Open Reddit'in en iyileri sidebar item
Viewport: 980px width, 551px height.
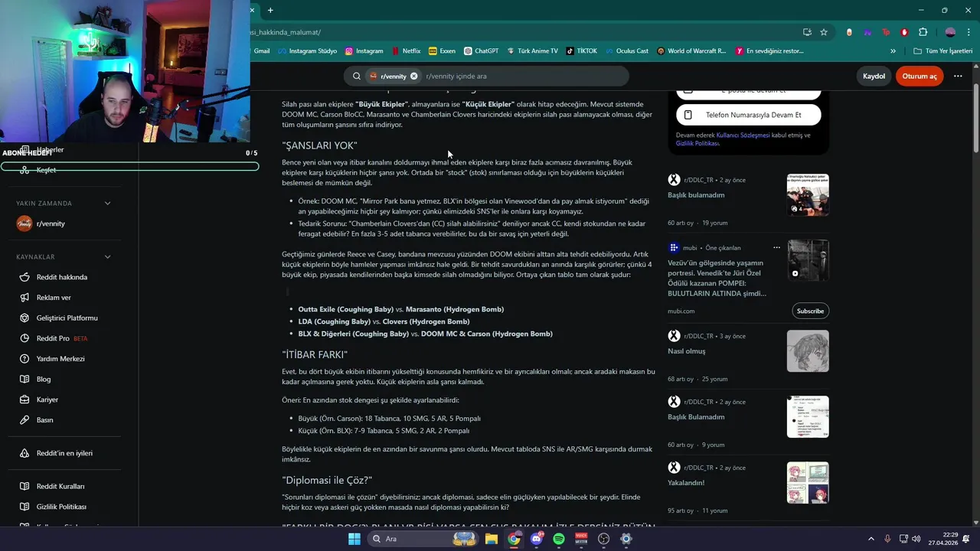click(64, 453)
